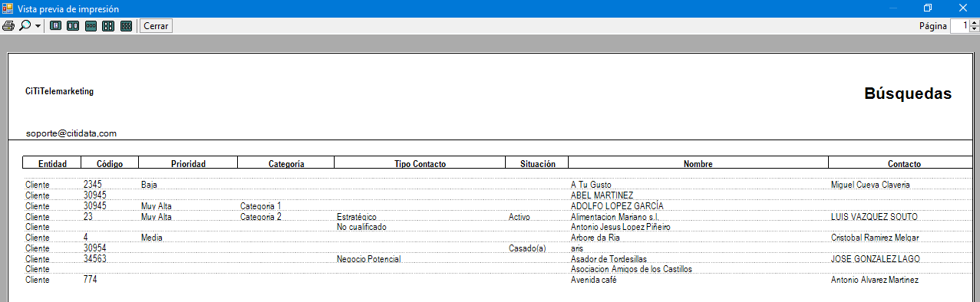Click code 34563 cell

(x=95, y=259)
